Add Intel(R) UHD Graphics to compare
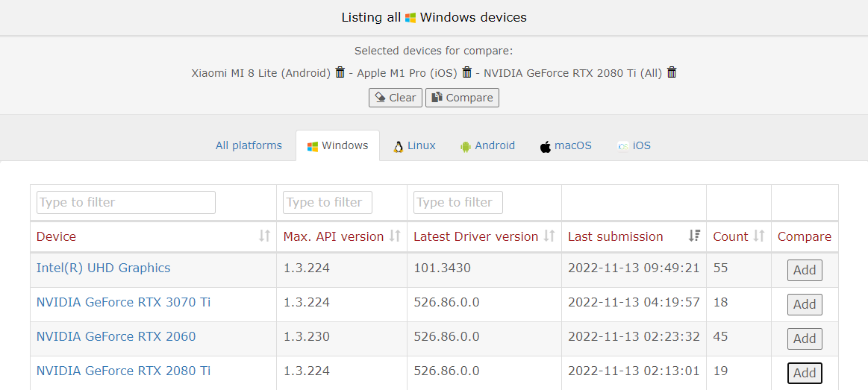Image resolution: width=868 pixels, height=390 pixels. 805,270
